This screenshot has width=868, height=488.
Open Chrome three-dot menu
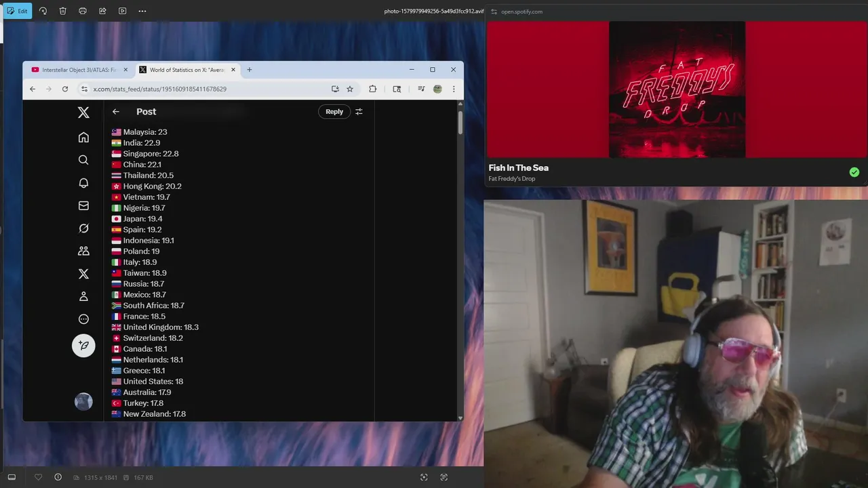(454, 89)
